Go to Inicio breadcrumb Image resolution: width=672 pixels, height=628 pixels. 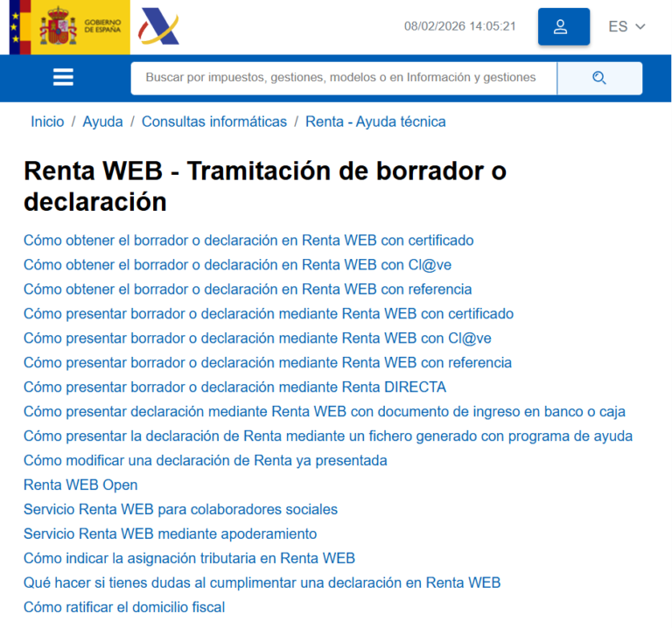coord(47,122)
